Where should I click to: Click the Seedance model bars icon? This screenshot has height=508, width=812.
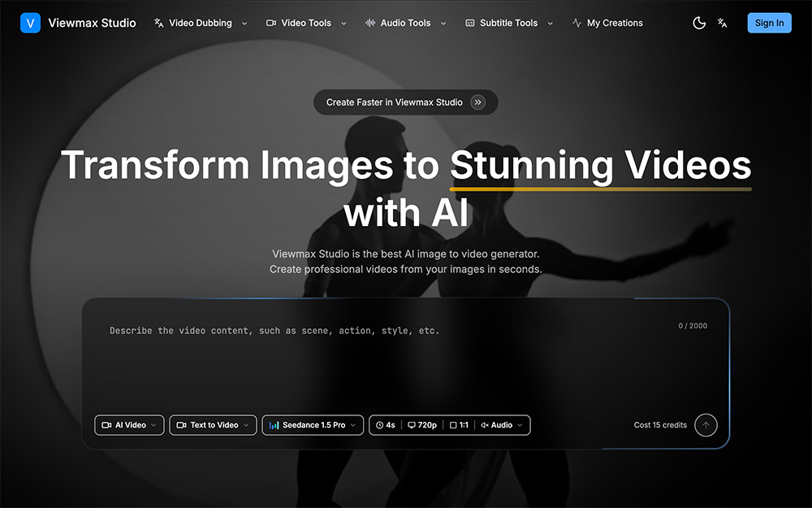[x=274, y=425]
